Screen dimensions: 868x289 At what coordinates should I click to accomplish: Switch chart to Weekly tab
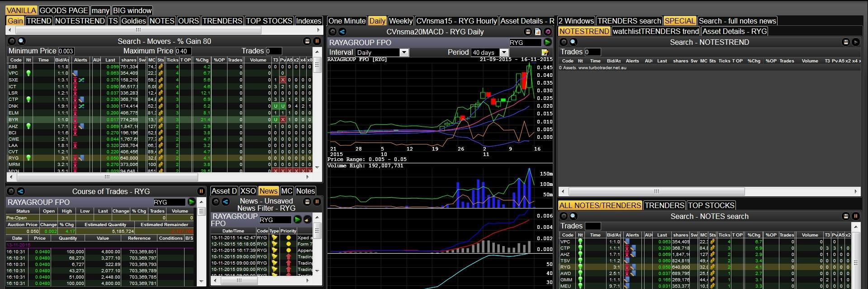[401, 21]
